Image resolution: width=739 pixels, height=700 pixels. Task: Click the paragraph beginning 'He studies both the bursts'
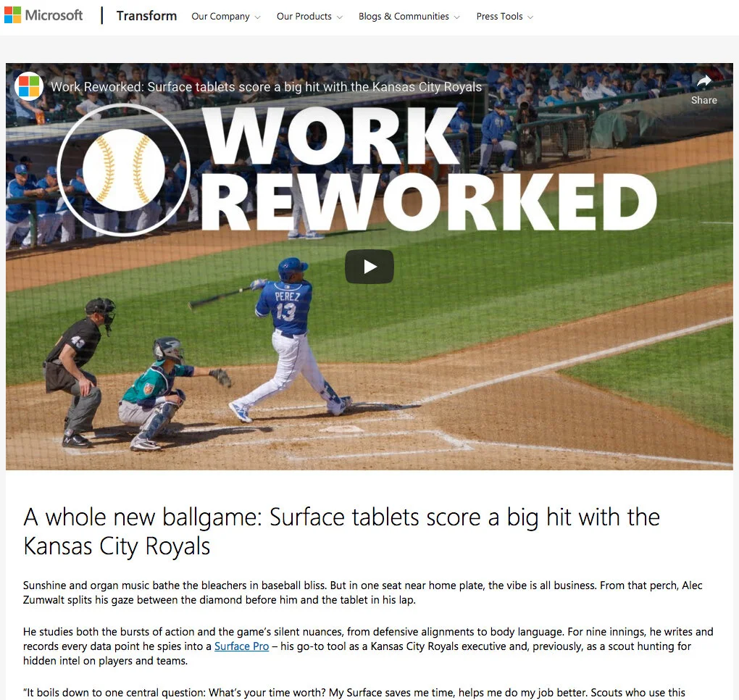[x=368, y=646]
